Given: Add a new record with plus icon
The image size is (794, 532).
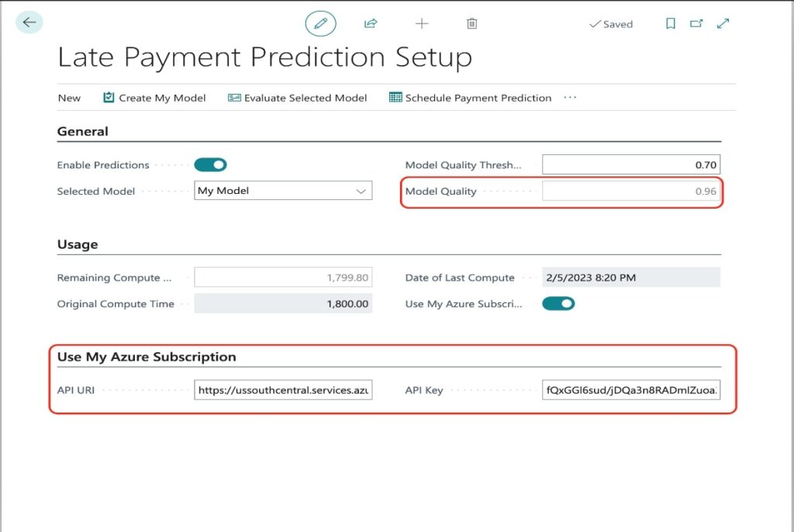Looking at the screenshot, I should tap(421, 23).
